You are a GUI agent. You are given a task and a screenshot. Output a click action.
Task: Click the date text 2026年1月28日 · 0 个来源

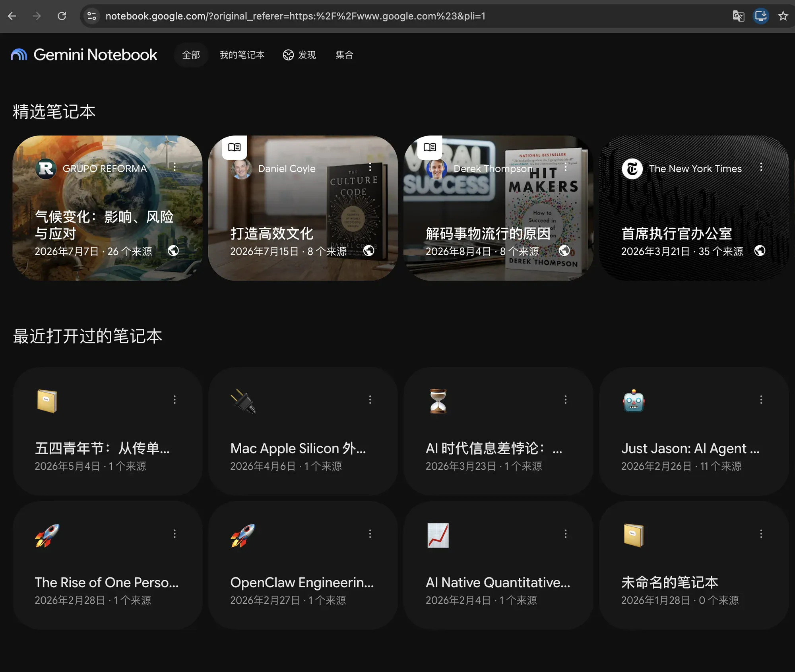pyautogui.click(x=680, y=600)
